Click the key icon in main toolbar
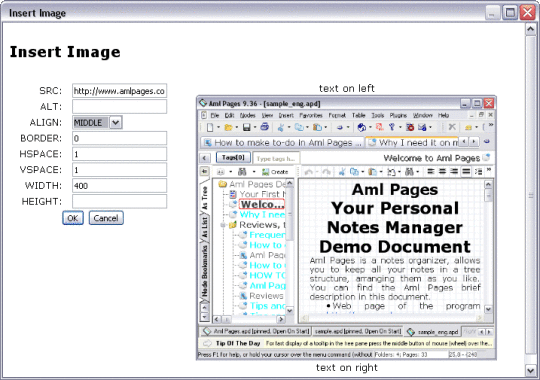The image size is (540, 380). [x=392, y=127]
